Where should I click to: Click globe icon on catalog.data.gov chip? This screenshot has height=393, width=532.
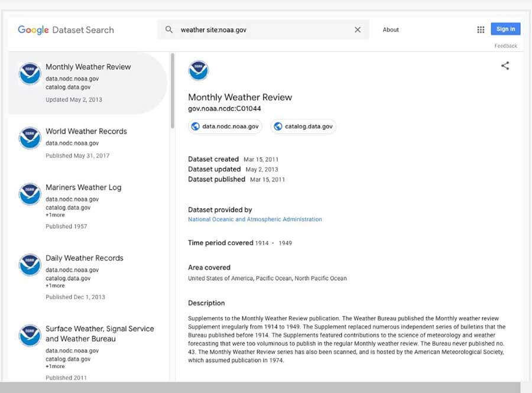(278, 126)
